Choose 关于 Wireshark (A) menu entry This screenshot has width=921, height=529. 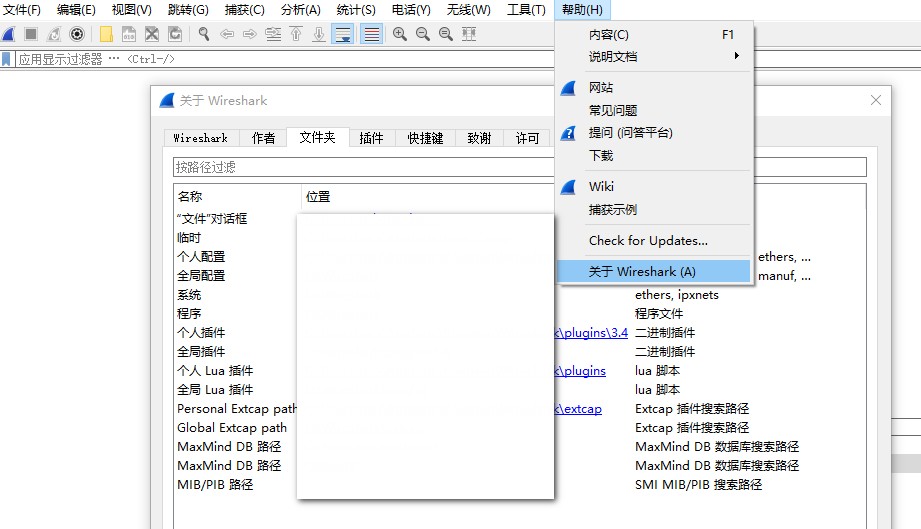(653, 272)
